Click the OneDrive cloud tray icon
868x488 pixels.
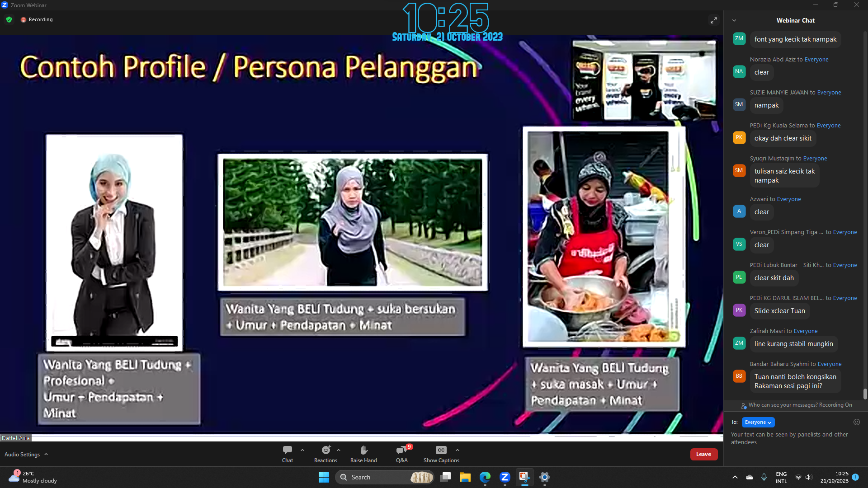750,477
